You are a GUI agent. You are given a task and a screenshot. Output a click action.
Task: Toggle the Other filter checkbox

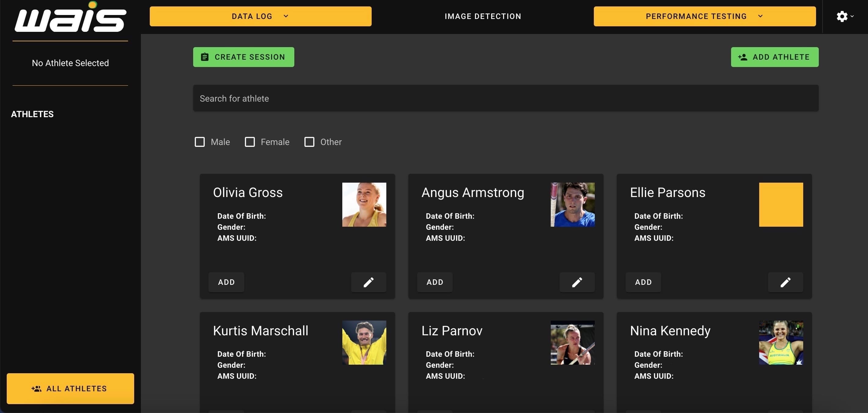coord(309,142)
